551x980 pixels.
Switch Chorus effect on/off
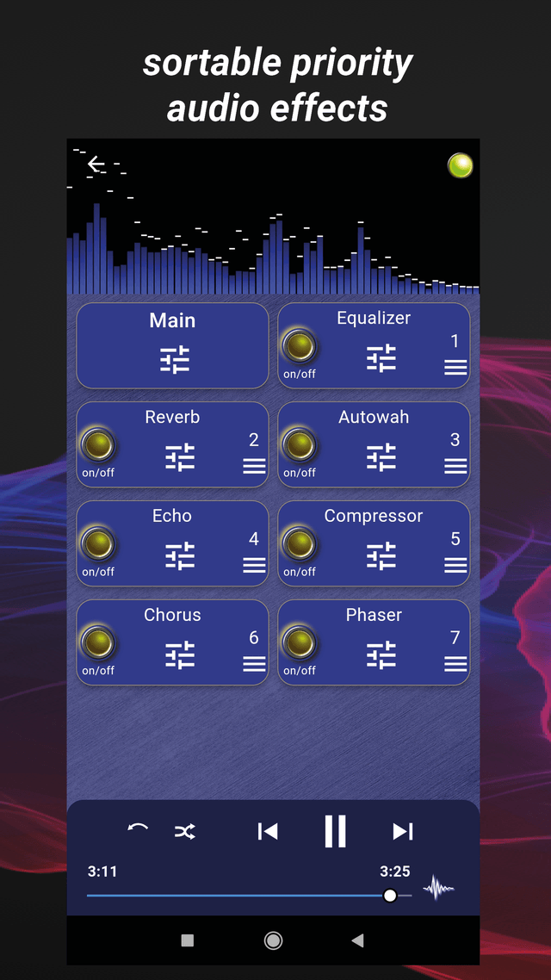[x=98, y=643]
